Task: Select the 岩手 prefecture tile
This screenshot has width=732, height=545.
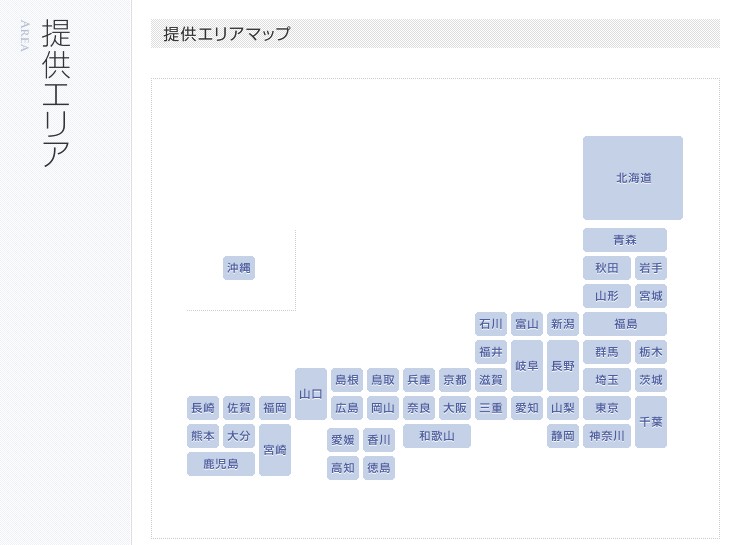Action: tap(651, 268)
